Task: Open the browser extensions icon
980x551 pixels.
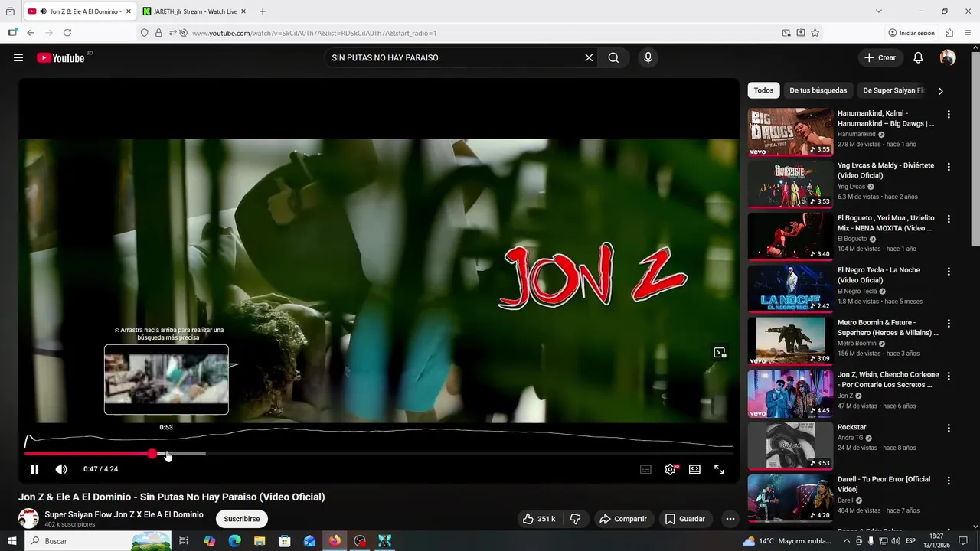Action: tap(949, 33)
